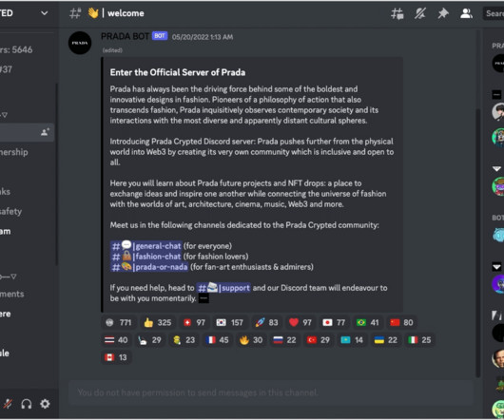Click the Search box in header

pos(494,13)
